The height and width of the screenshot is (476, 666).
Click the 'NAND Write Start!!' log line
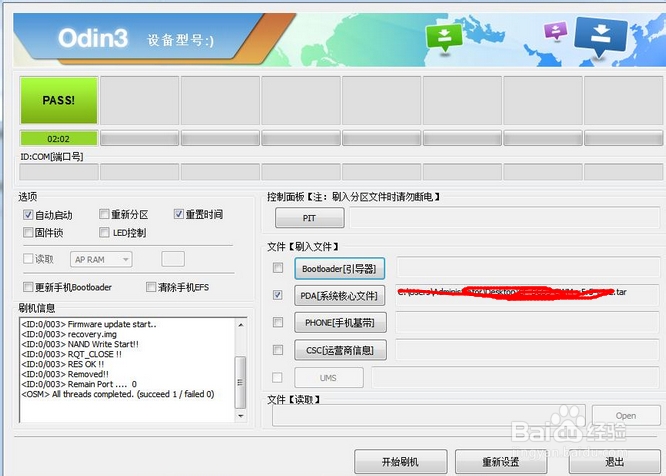(80, 344)
